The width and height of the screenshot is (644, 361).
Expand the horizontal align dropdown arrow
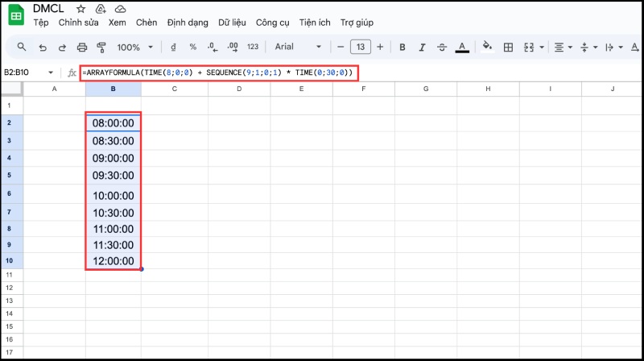(570, 48)
